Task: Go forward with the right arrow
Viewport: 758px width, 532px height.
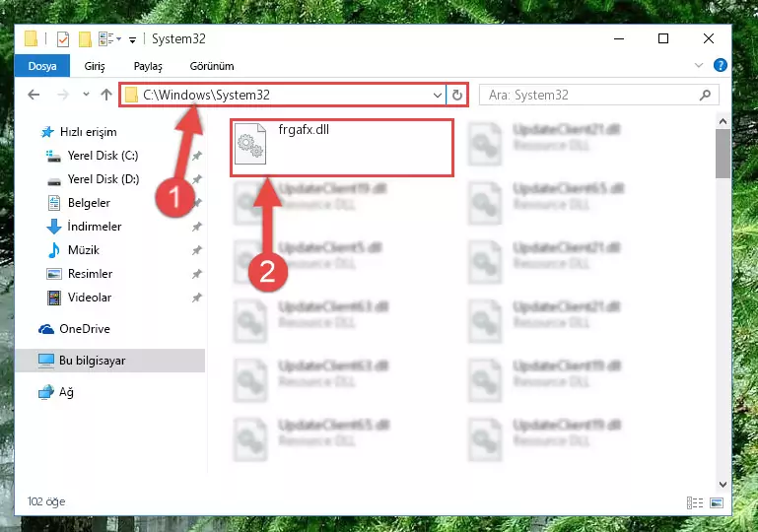Action: click(63, 95)
